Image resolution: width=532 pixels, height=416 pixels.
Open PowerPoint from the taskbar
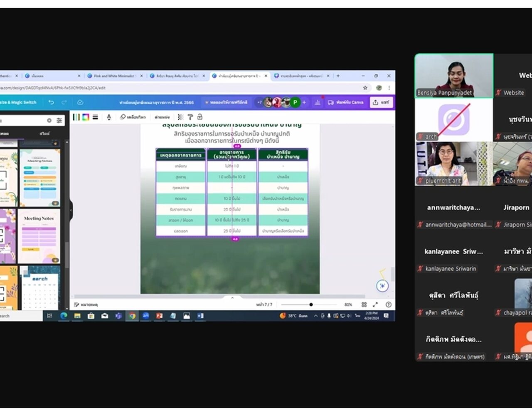click(159, 316)
